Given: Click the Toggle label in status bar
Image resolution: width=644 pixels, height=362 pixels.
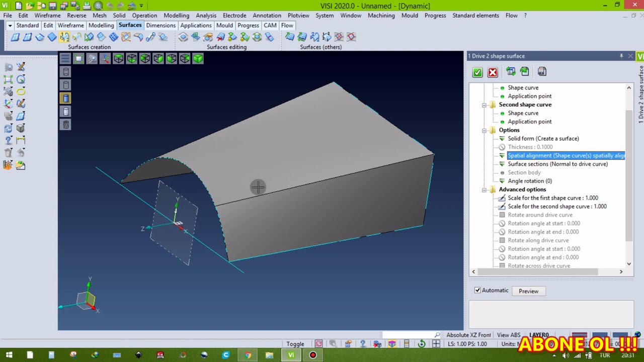Looking at the screenshot, I should [x=295, y=344].
